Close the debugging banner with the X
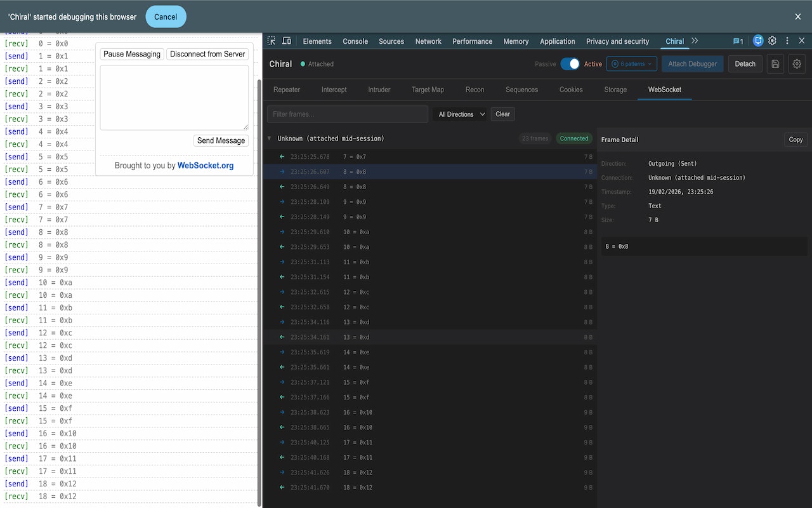Screen dimensions: 812x508 798,17
